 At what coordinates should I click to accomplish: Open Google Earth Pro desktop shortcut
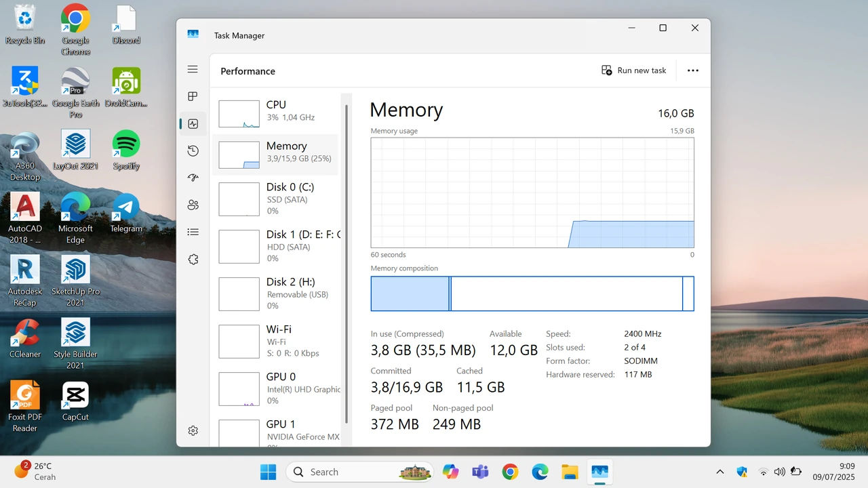[75, 93]
